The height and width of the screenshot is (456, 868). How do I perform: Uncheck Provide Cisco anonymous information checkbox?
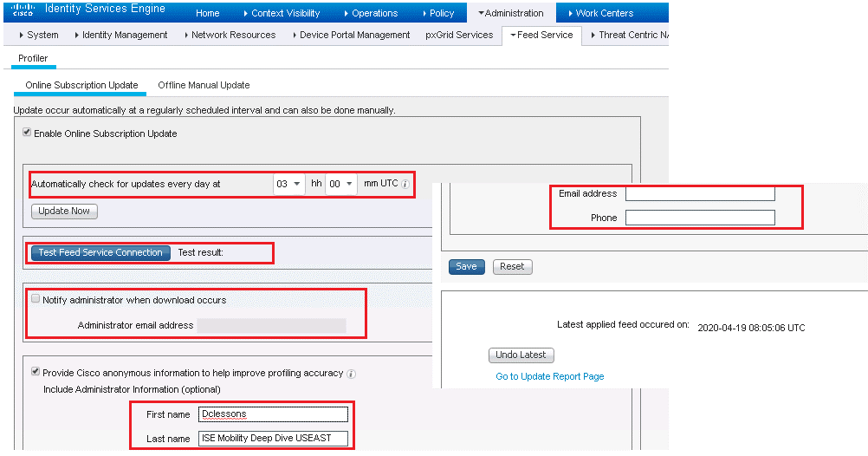pos(36,372)
